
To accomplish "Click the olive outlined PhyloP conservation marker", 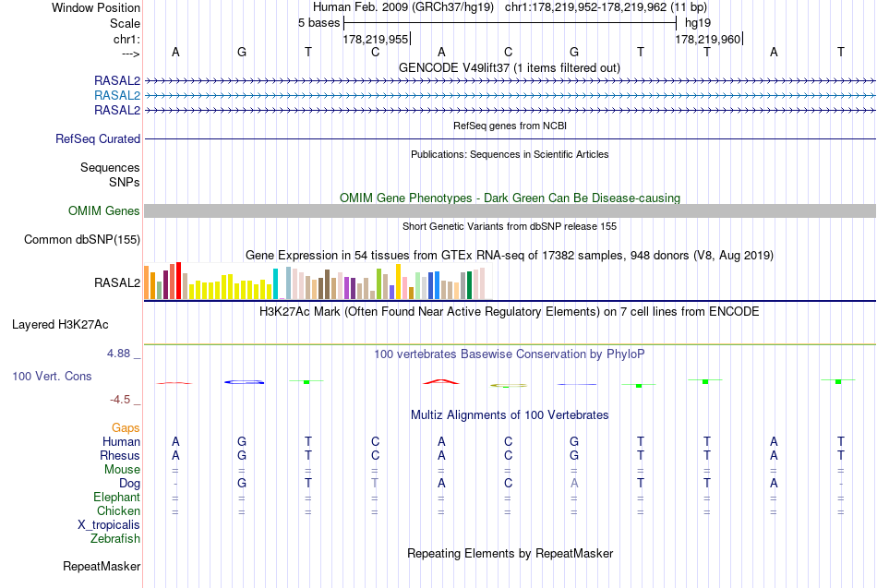I will coord(509,386).
